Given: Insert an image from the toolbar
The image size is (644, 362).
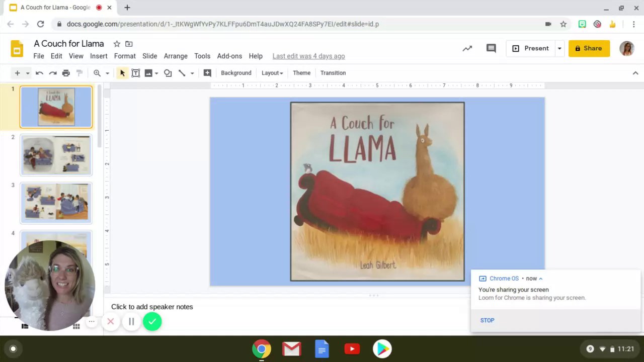Looking at the screenshot, I should tap(148, 73).
